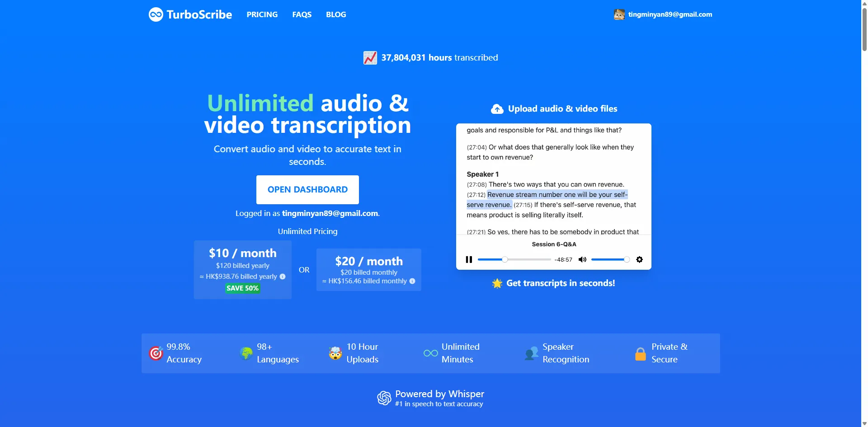Open the Blog navigation link

click(336, 14)
